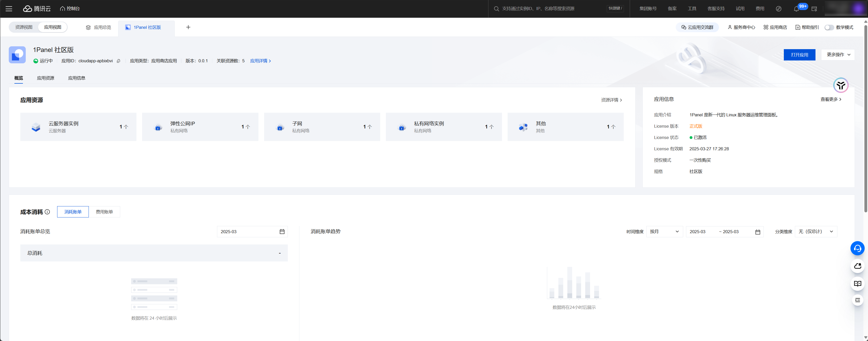Open 应用商店 link
Screen dimensions: 868x341
pyautogui.click(x=775, y=28)
